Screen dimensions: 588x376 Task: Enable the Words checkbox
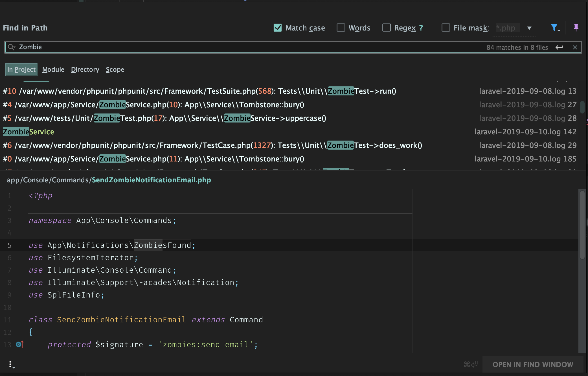pos(341,28)
